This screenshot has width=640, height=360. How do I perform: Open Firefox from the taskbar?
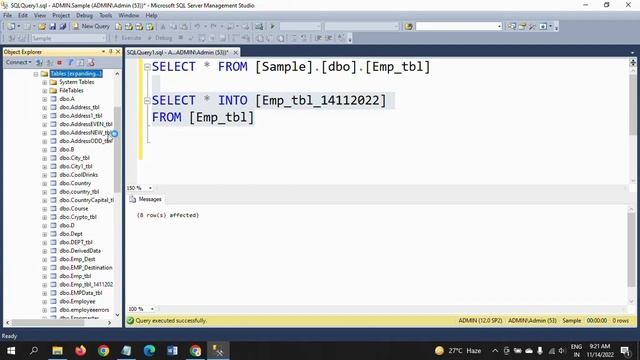(x=80, y=351)
